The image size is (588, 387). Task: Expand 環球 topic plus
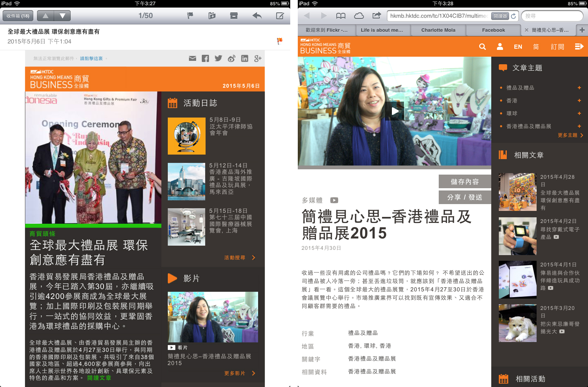coord(579,113)
